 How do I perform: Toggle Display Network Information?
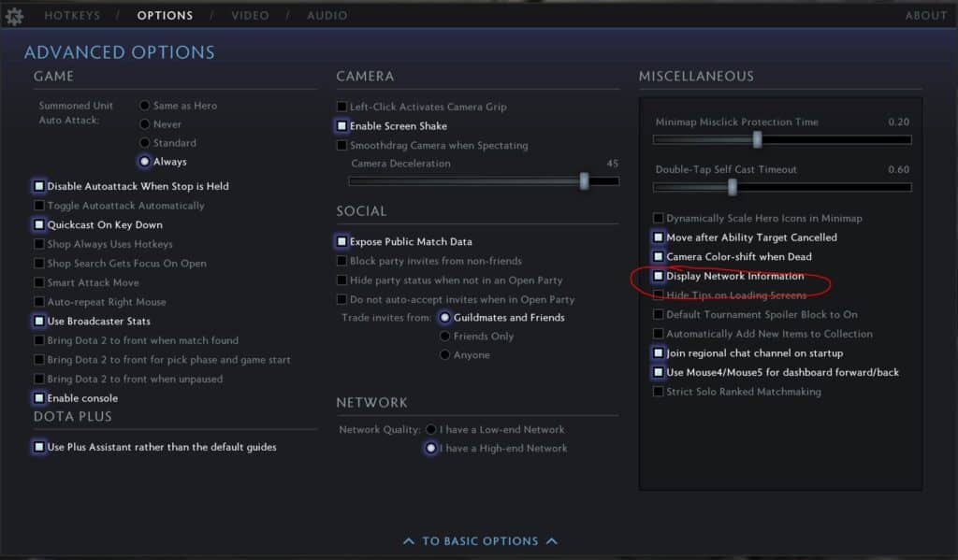coord(660,276)
